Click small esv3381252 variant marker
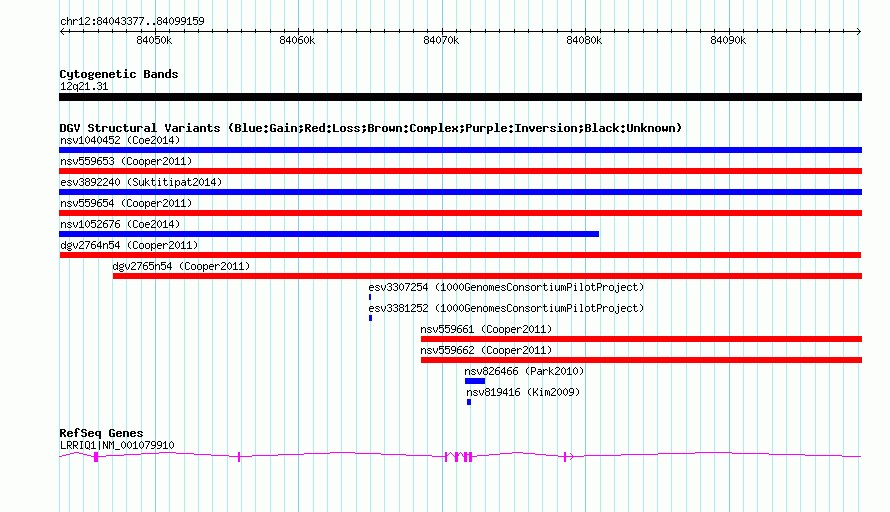Viewport: 890px width, 512px height. tap(370, 318)
